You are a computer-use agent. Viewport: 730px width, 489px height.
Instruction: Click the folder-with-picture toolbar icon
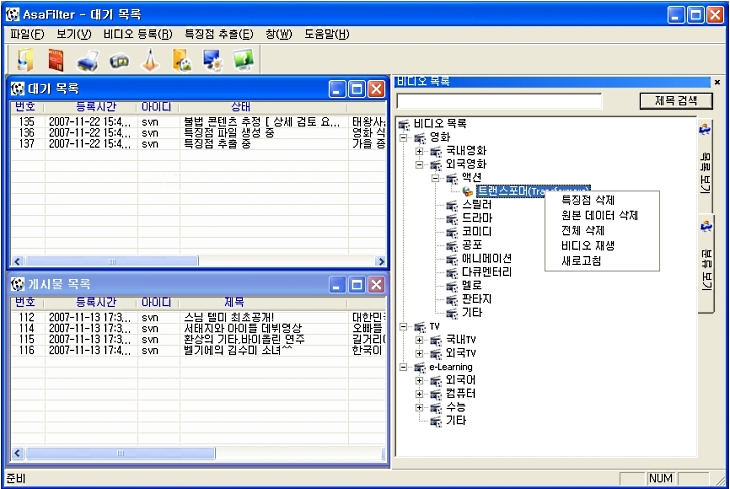coord(181,60)
